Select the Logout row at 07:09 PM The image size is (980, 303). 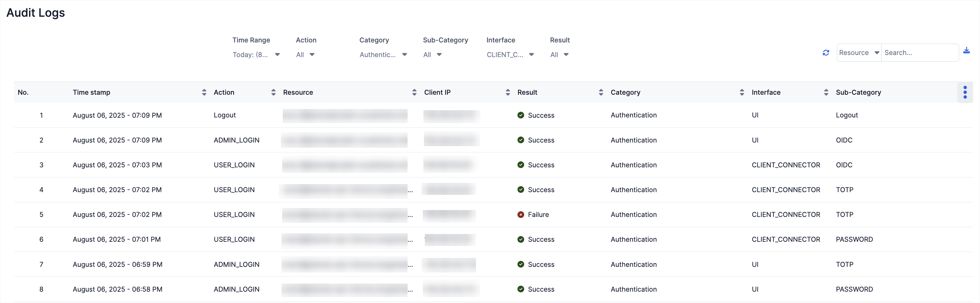[225, 115]
